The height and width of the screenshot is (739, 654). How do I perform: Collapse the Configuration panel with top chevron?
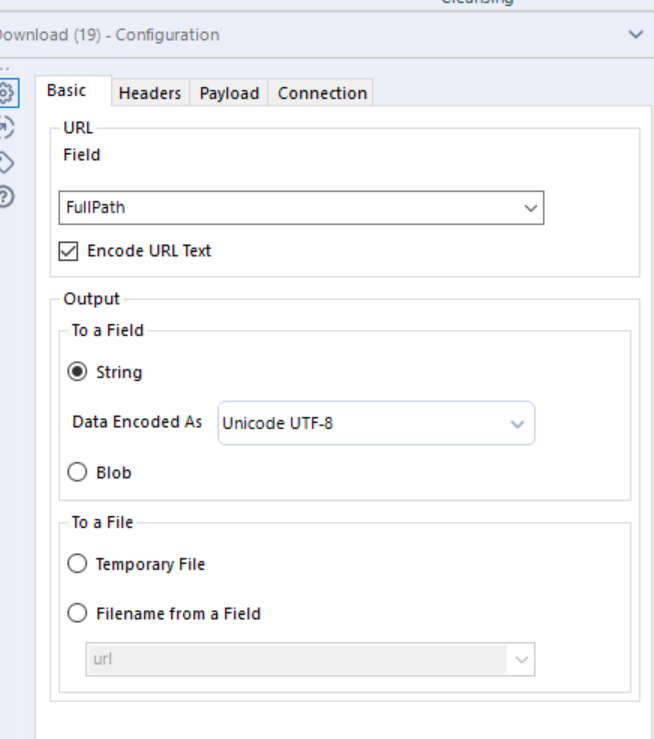click(636, 35)
